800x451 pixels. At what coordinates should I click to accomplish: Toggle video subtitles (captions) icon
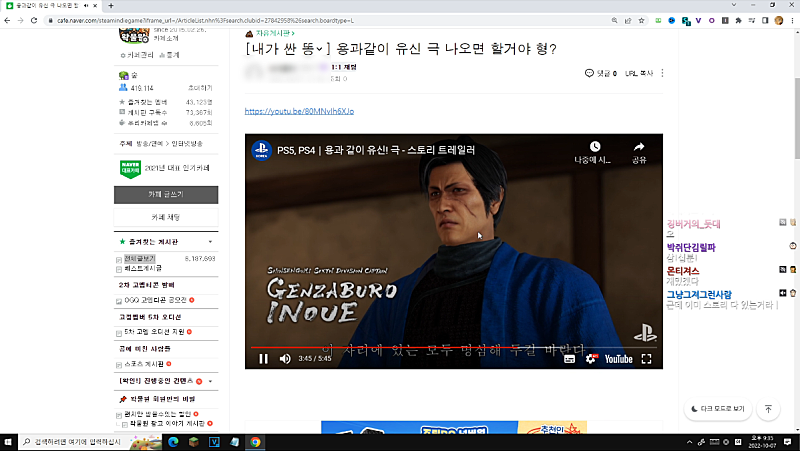[x=569, y=358]
